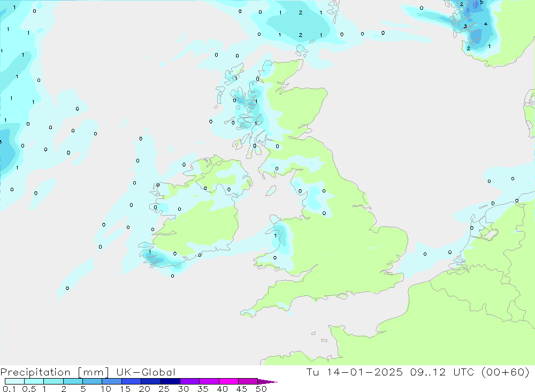Screen dimensions: 535x392
Task: Click the 20–25 mm dark navy legend swatch
Action: click(150, 381)
